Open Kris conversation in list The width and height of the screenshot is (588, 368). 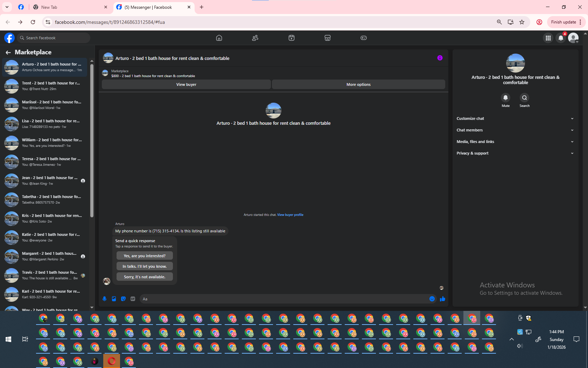point(45,218)
